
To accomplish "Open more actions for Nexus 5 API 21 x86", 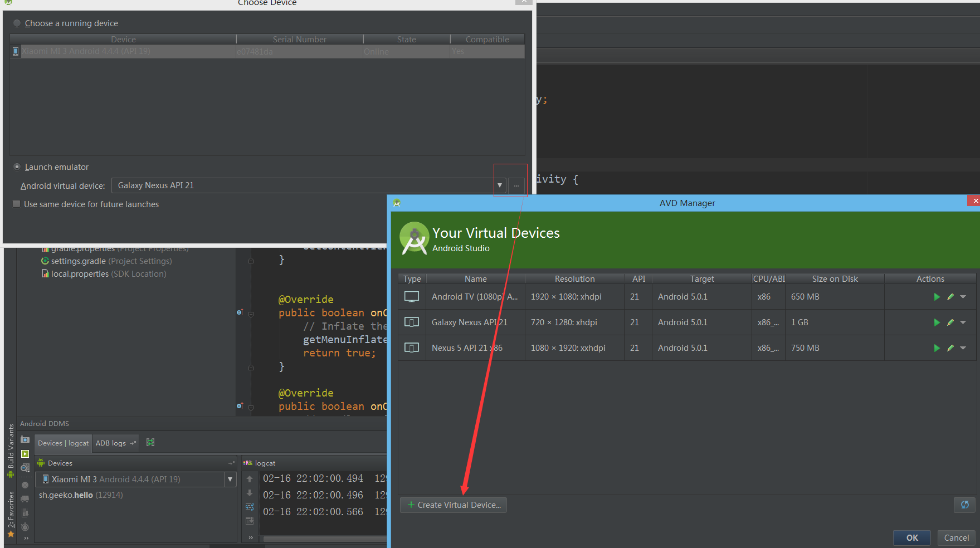I will (963, 348).
